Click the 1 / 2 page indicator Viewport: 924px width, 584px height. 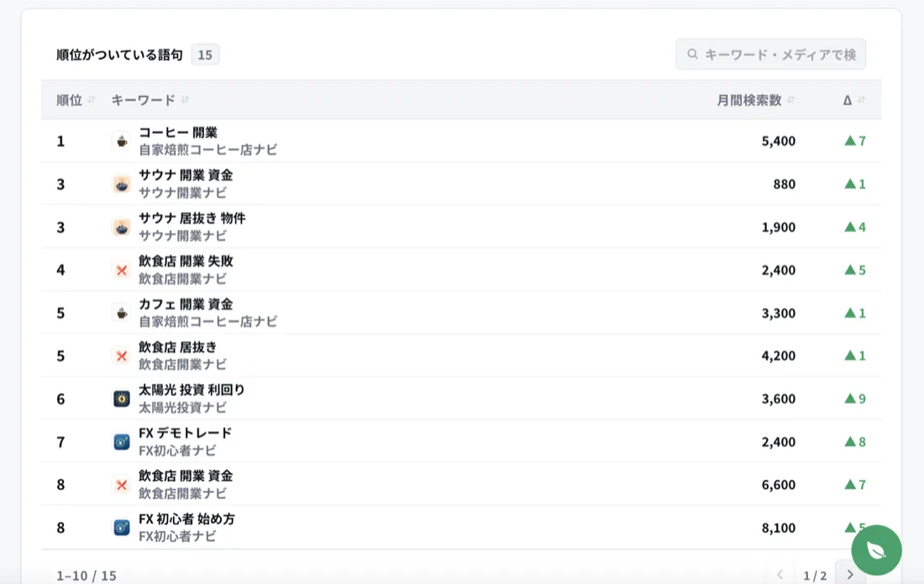(815, 575)
